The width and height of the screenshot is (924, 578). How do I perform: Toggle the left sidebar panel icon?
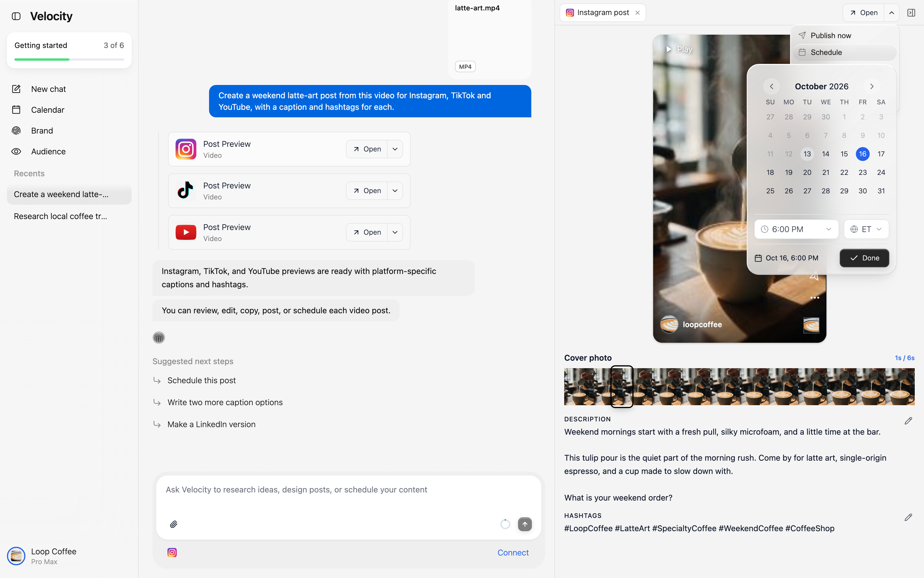(16, 16)
